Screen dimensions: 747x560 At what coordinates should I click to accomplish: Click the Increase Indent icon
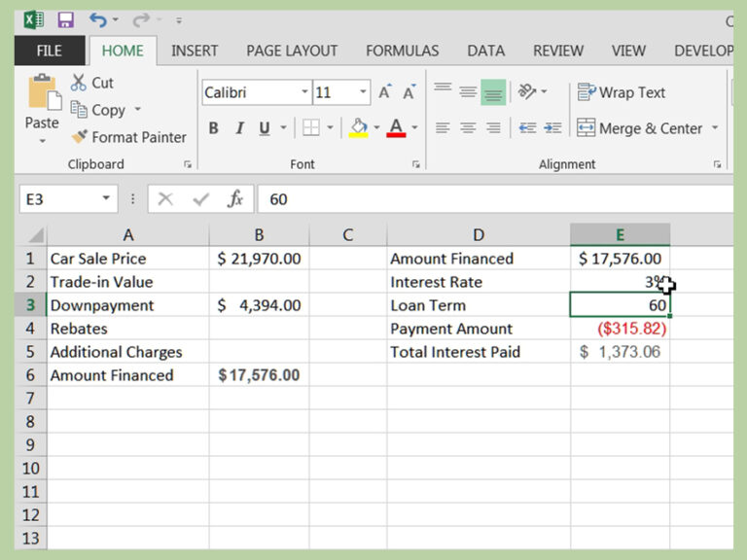pos(552,128)
